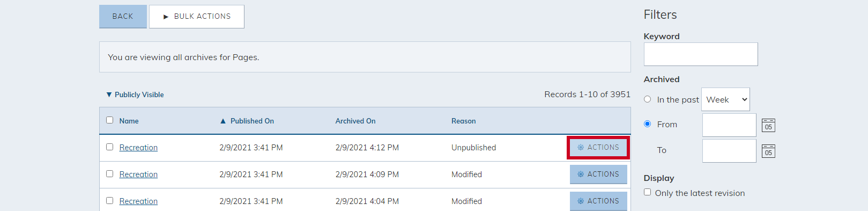Viewport: 868px width, 211px height.
Task: Focus the Keyword filter field
Action: coord(701,54)
